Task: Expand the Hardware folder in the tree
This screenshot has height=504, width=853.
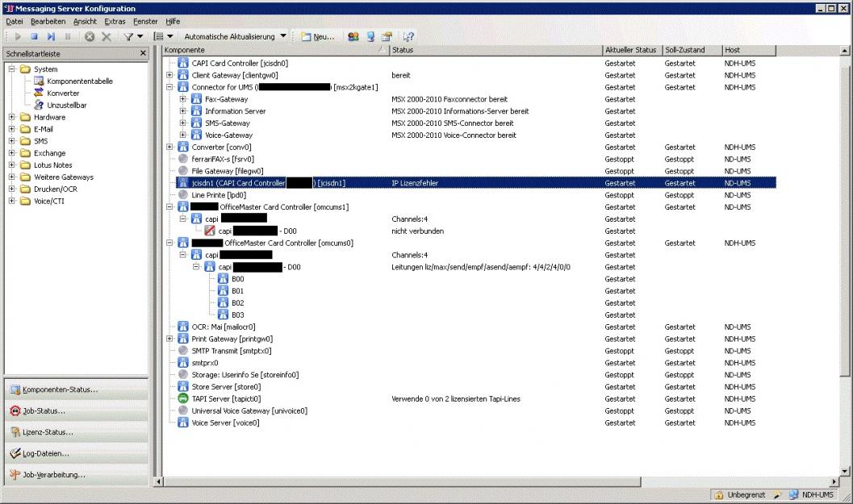Action: tap(12, 117)
